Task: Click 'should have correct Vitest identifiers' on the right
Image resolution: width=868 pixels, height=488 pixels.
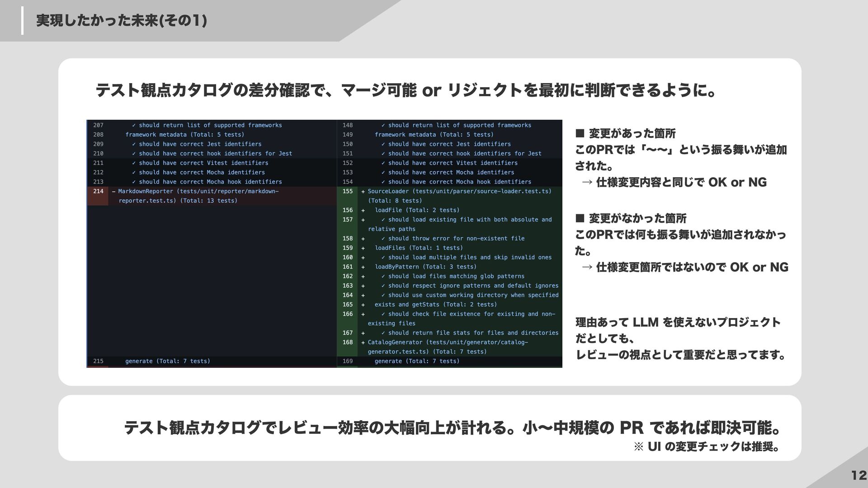Action: 453,163
